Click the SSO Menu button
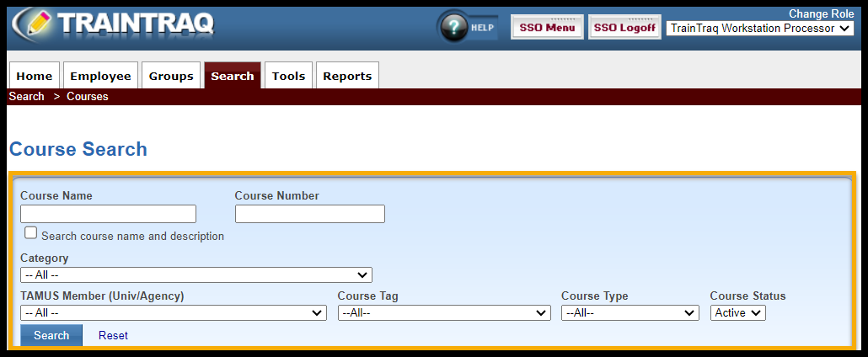The image size is (868, 357). click(x=547, y=28)
